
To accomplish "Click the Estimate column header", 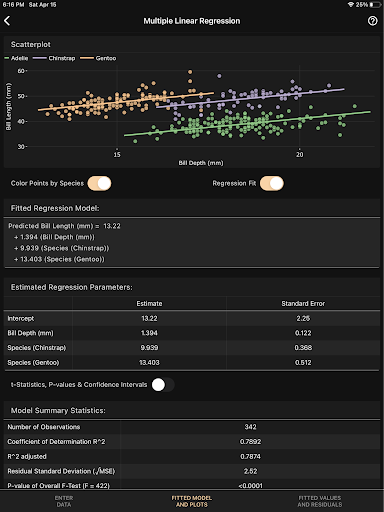I will (149, 304).
